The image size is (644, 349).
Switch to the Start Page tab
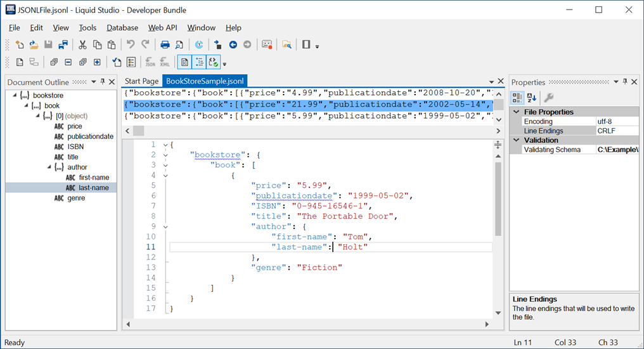tap(141, 81)
